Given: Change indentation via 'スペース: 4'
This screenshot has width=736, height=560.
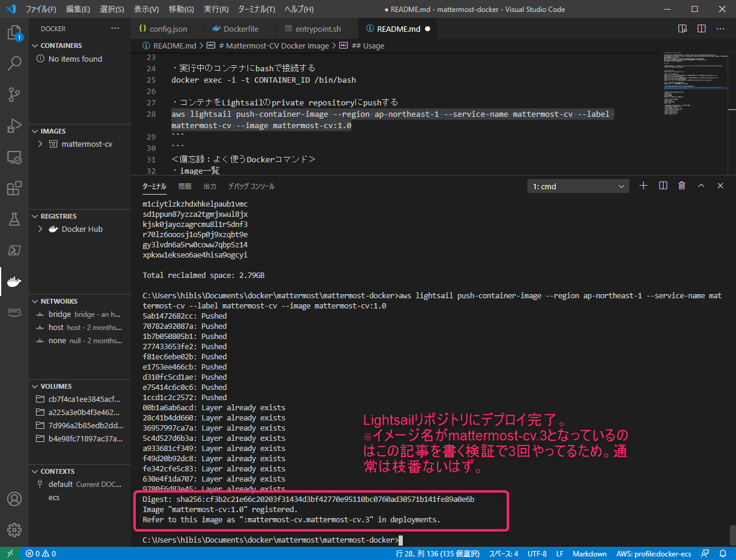Looking at the screenshot, I should [x=503, y=553].
